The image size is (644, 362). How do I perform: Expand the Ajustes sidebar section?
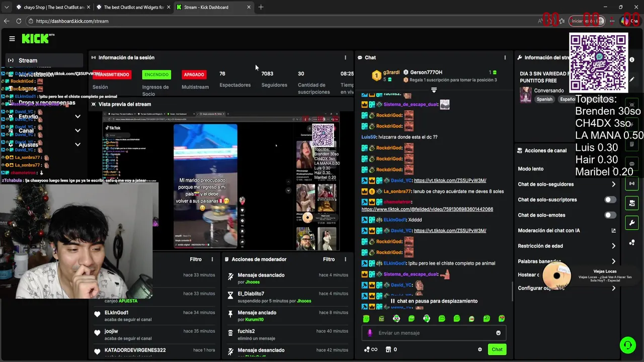point(77,145)
